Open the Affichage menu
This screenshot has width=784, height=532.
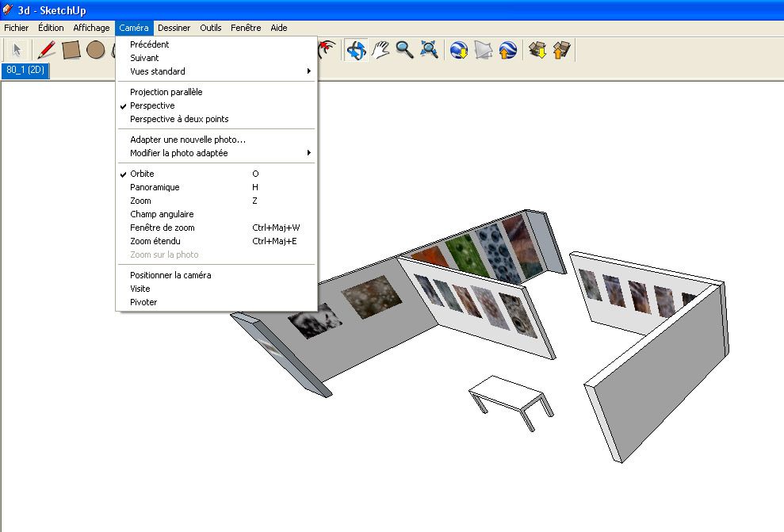pyautogui.click(x=91, y=28)
